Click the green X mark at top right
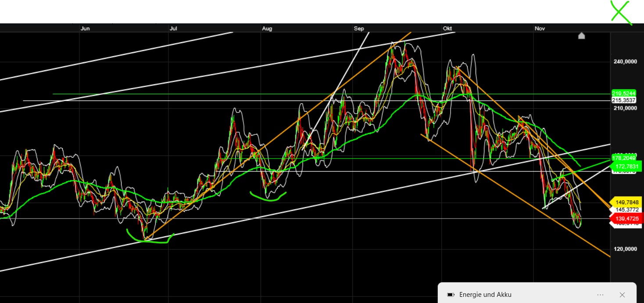 [x=620, y=12]
